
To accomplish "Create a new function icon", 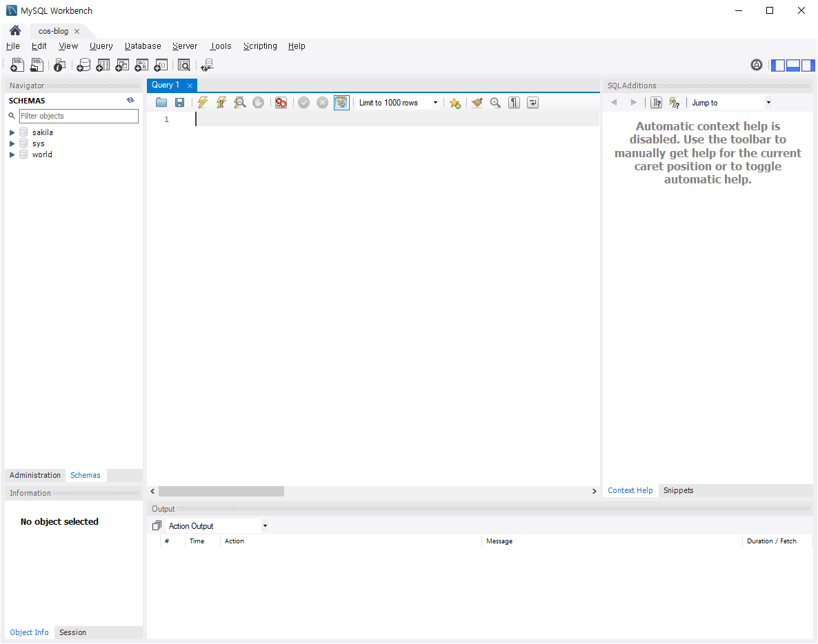I will [161, 65].
